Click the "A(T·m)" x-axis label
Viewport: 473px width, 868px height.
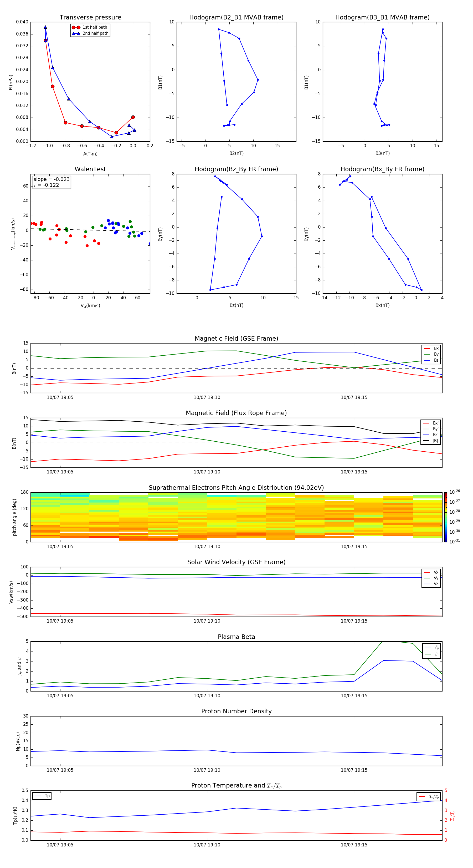click(x=90, y=154)
